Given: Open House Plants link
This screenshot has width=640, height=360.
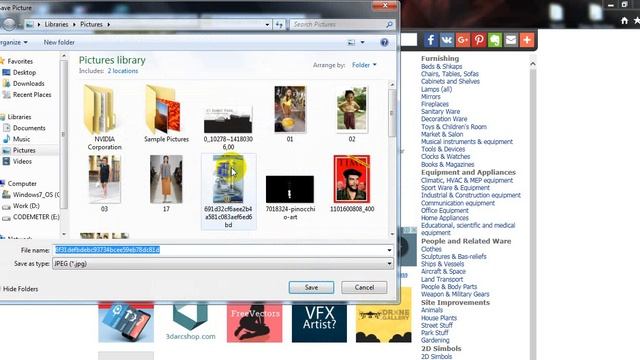Looking at the screenshot, I should (439, 318).
